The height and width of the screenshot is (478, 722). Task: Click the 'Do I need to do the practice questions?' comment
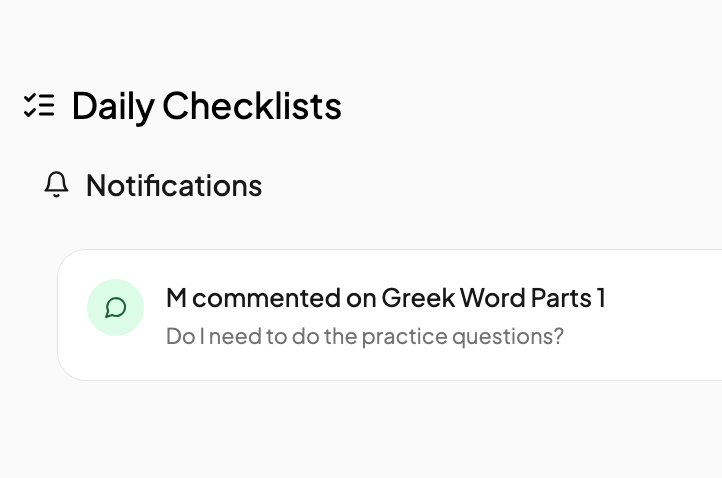[x=365, y=336]
